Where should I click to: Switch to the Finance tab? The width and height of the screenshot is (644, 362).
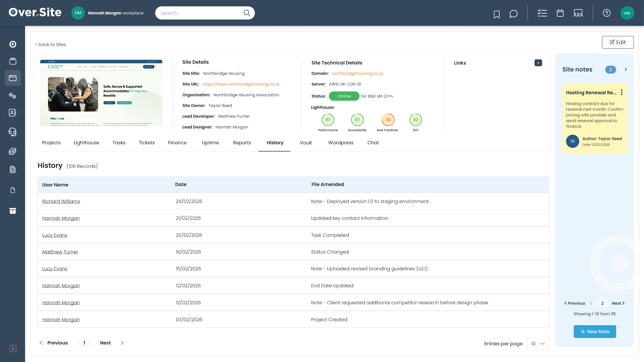(x=177, y=143)
